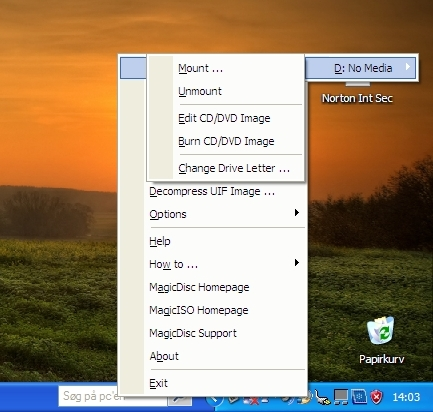Click the Safely Remove Hardware tray icon
The width and height of the screenshot is (433, 412).
click(x=323, y=397)
